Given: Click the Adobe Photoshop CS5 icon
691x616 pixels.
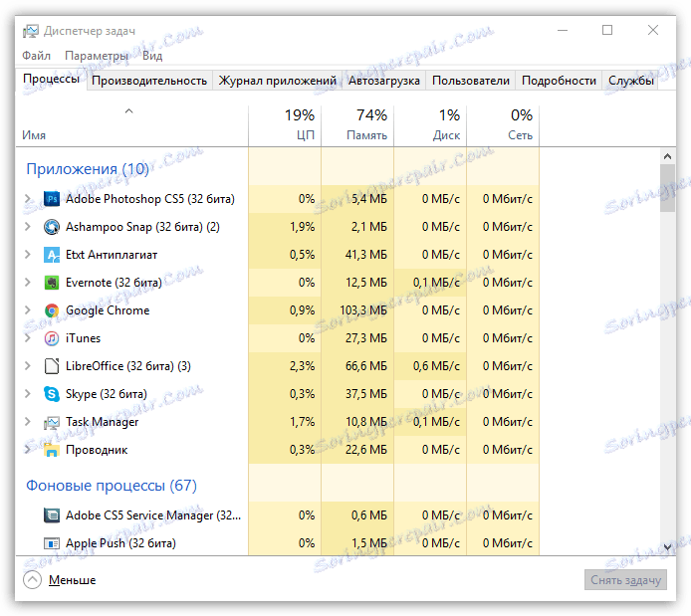Looking at the screenshot, I should point(52,199).
